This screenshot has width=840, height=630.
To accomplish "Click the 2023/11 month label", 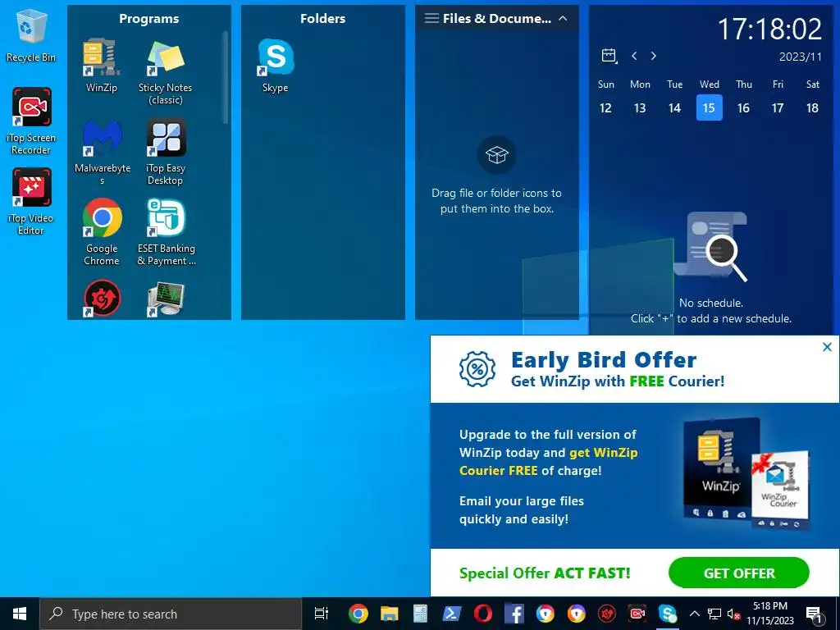I will tap(801, 57).
